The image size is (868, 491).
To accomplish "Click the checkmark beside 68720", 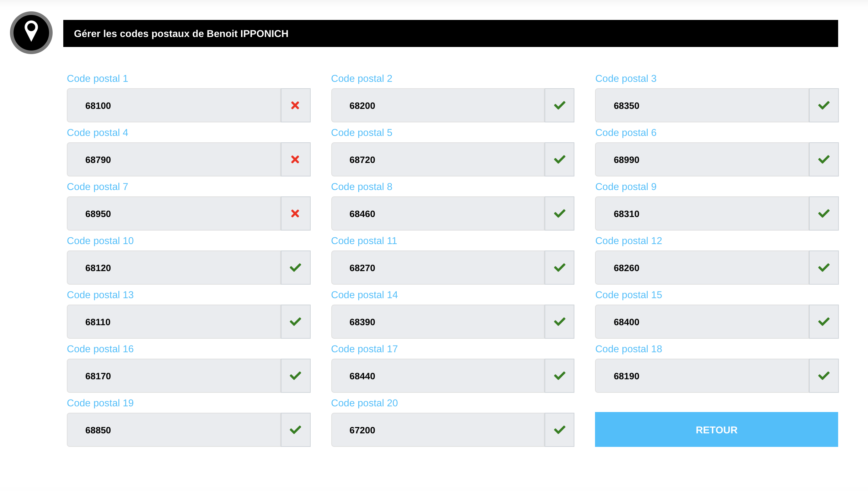I will coord(559,159).
